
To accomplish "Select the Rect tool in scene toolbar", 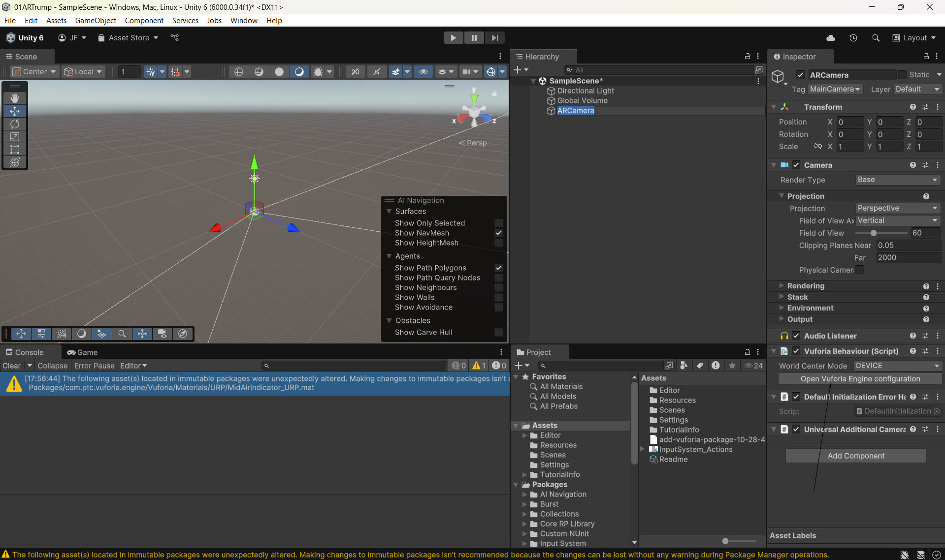I will click(15, 150).
